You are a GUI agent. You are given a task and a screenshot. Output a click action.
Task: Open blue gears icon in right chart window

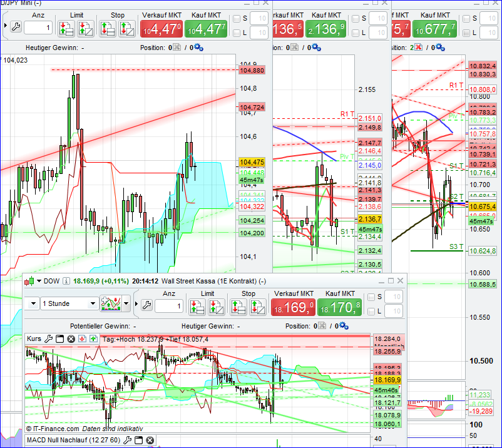440,48
